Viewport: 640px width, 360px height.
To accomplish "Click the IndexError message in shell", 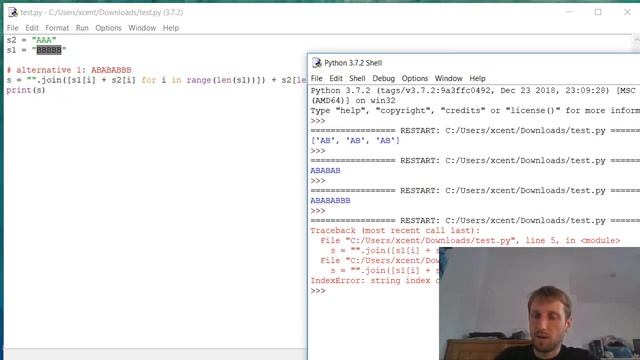I will (x=375, y=281).
